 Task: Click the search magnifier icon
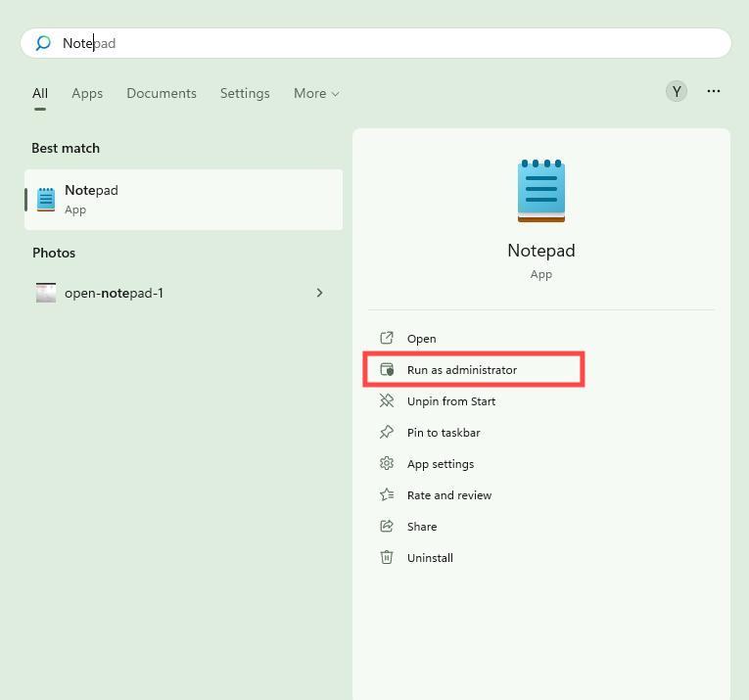click(43, 43)
